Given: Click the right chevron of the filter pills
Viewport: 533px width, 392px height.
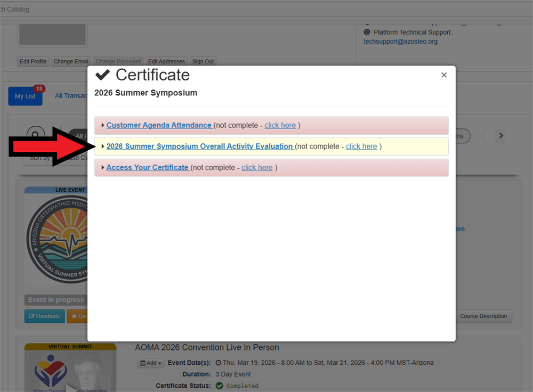Looking at the screenshot, I should [x=500, y=136].
